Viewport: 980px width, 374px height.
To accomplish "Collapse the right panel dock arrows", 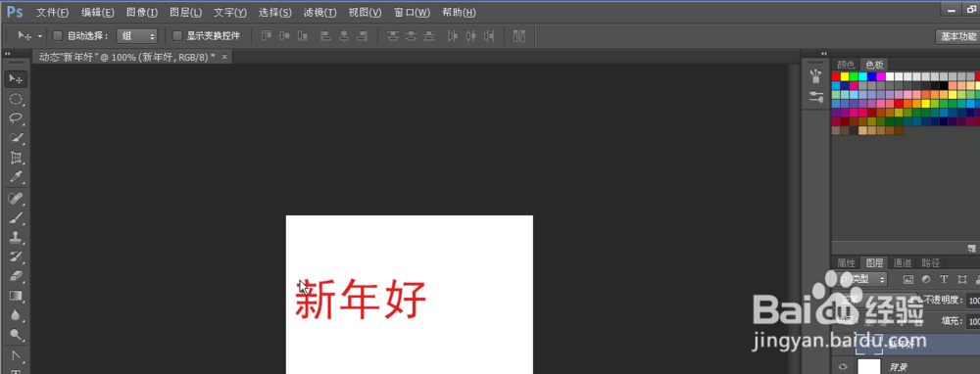I will click(824, 54).
